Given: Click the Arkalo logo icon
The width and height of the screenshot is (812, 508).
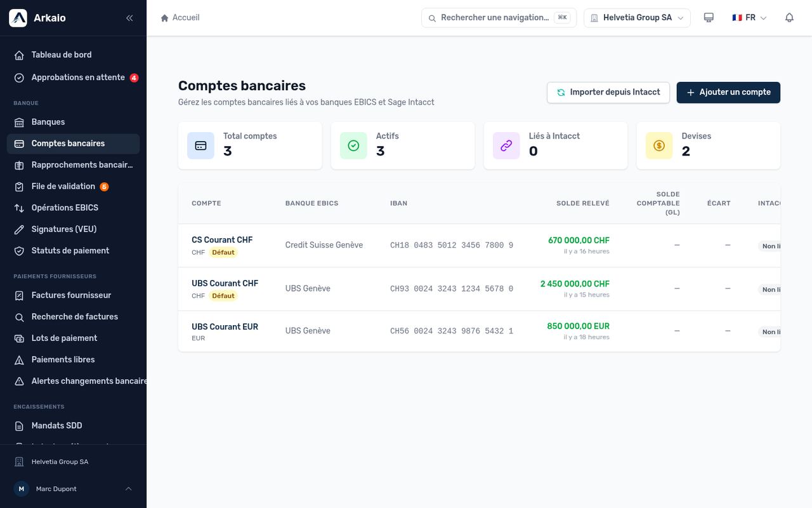Looking at the screenshot, I should click(18, 18).
